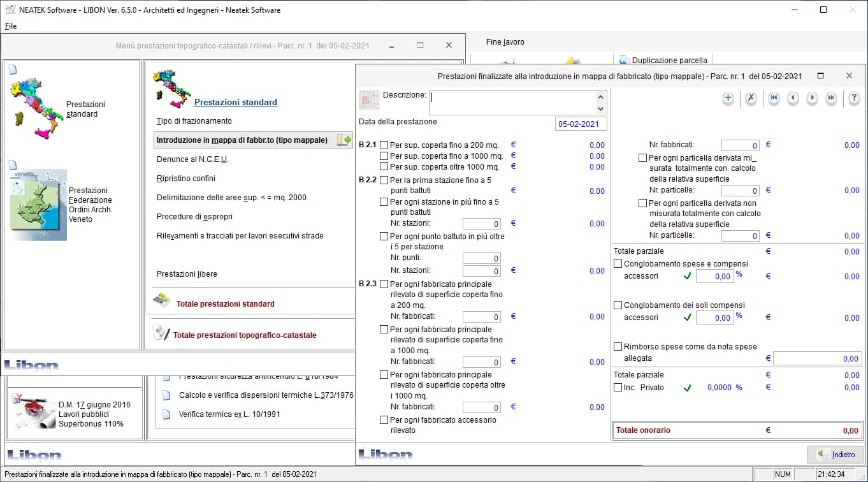
Task: Click the document icon for Totale prestazioni topografico-catastale
Action: 162,332
